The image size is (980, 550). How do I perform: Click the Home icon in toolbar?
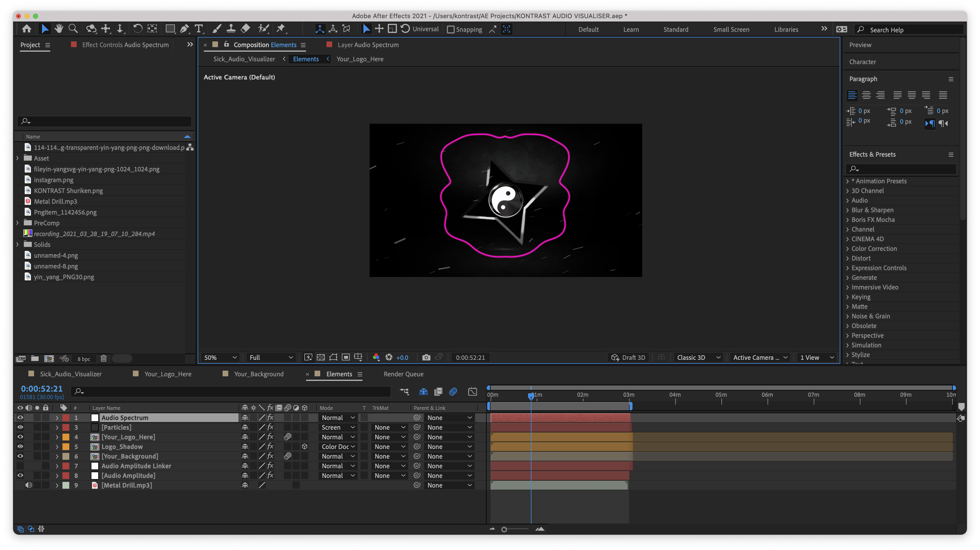coord(27,29)
